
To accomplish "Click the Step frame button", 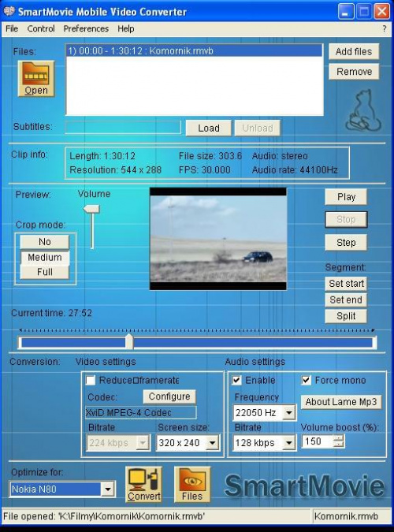I will [346, 243].
